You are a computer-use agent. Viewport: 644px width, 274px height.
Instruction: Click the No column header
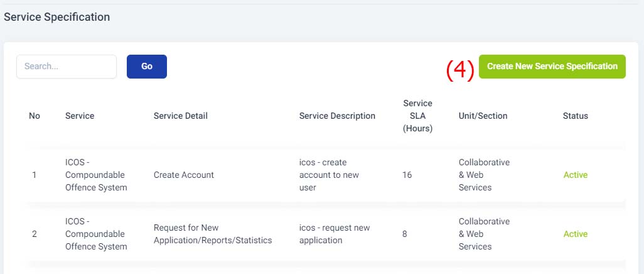point(35,116)
